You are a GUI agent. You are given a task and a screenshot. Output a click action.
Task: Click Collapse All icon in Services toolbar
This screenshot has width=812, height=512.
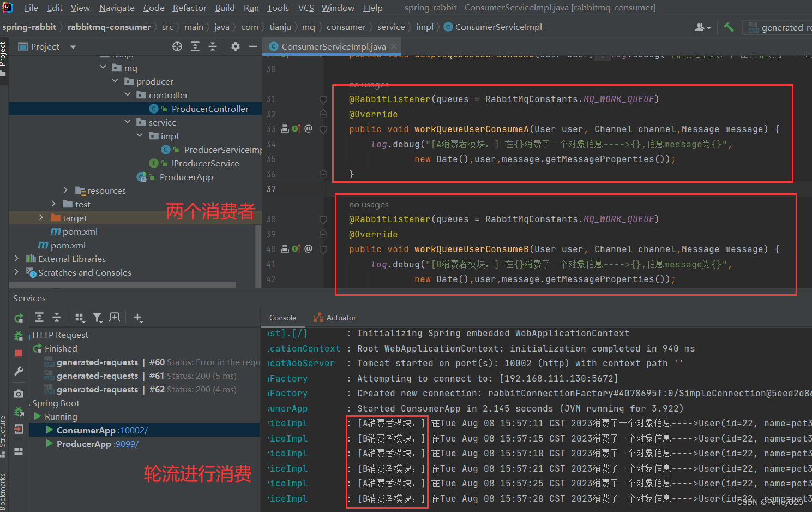tap(57, 317)
